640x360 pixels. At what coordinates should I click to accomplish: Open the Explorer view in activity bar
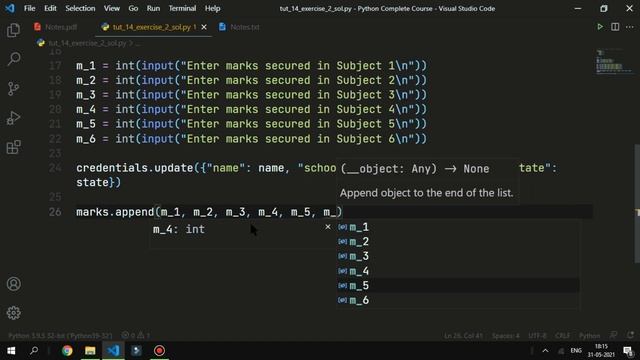pos(13,30)
